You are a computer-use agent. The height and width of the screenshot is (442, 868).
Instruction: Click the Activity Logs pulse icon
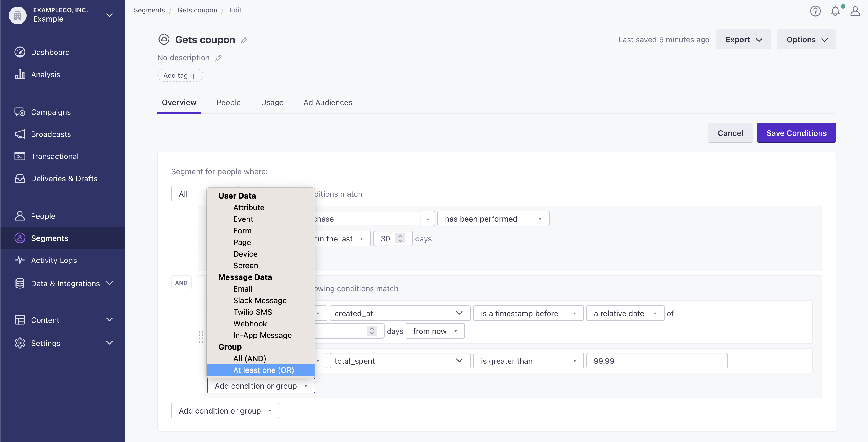pos(20,260)
